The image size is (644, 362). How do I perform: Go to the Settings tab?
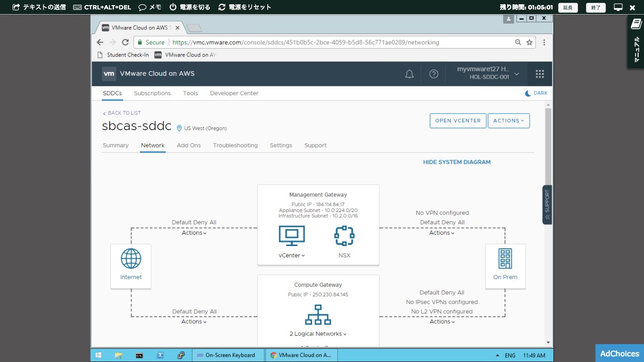tap(281, 146)
